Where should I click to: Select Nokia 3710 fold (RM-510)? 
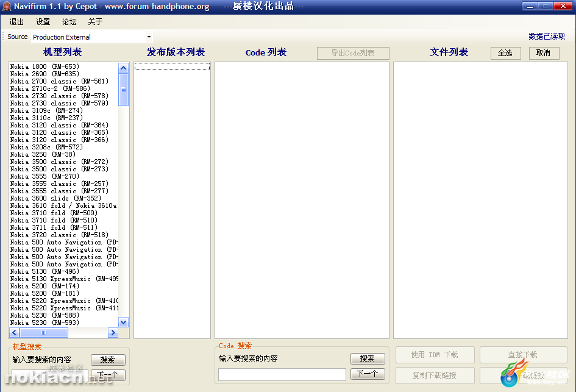pyautogui.click(x=54, y=221)
